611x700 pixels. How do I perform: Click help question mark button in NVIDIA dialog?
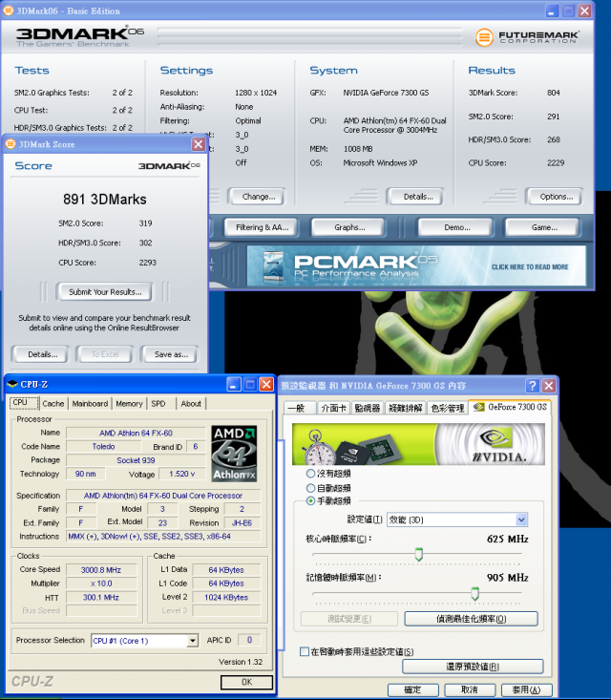(x=532, y=385)
